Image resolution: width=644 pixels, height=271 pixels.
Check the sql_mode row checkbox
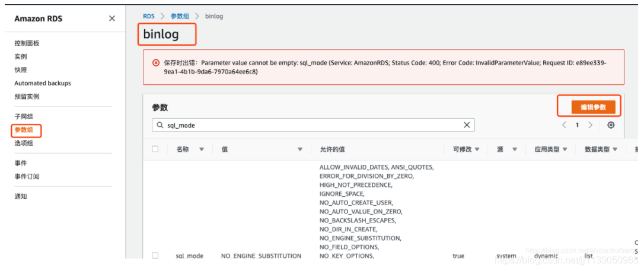(x=155, y=256)
